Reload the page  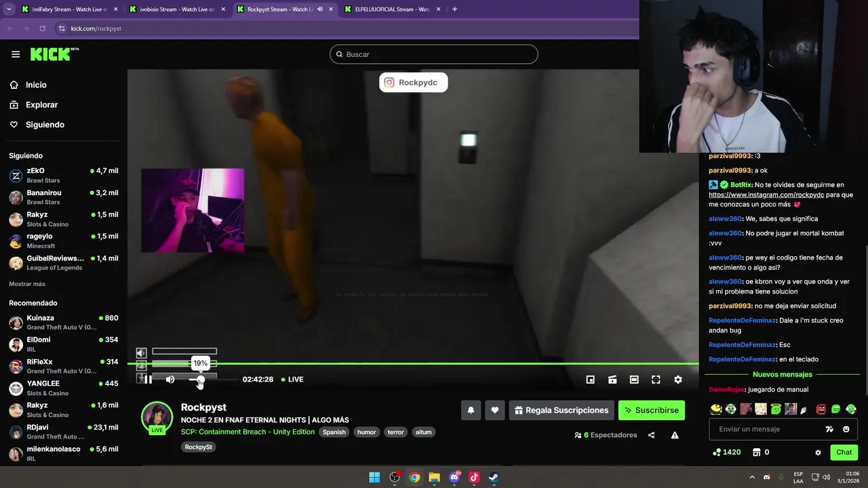click(42, 28)
